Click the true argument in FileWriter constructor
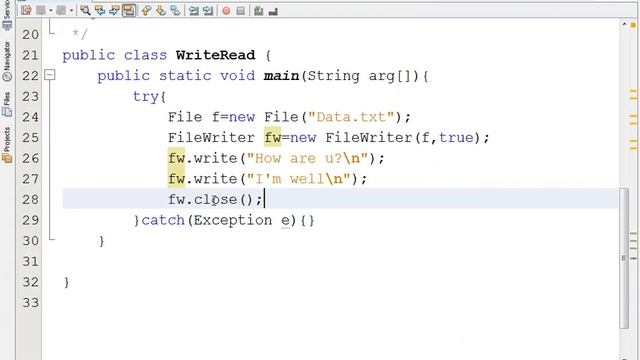The width and height of the screenshot is (640, 360). click(x=456, y=138)
